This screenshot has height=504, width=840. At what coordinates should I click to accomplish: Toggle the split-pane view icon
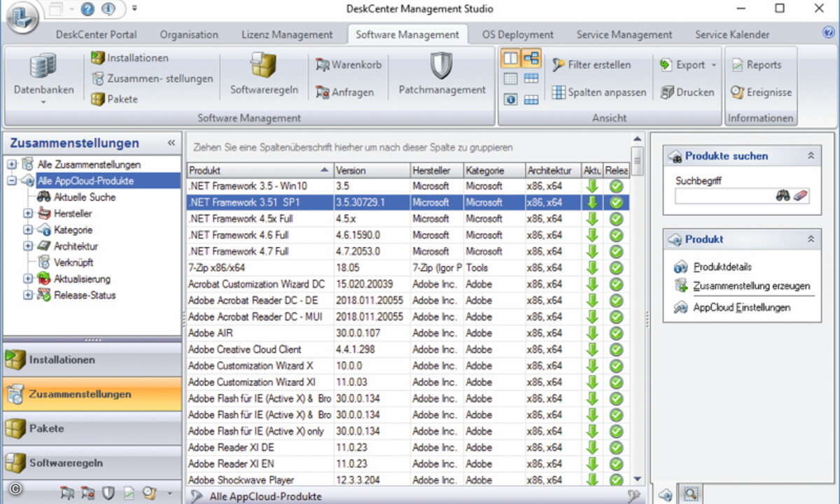coord(510,58)
